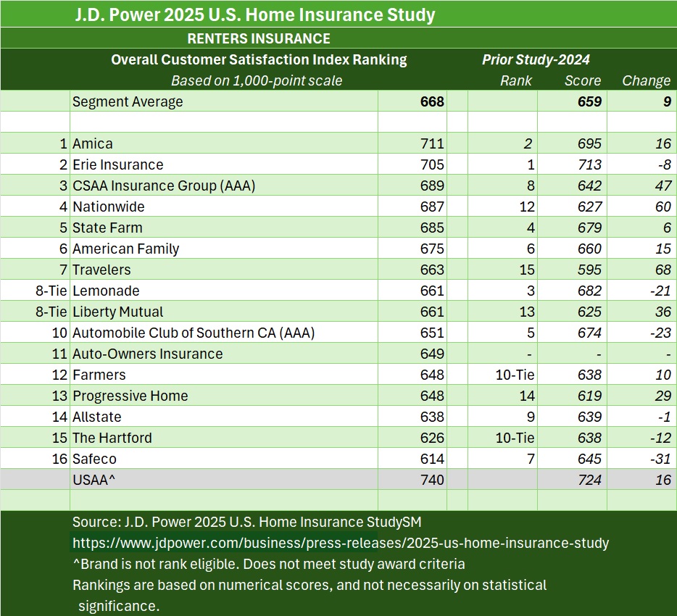Select the J.D. Power study title cell

pos(254,14)
